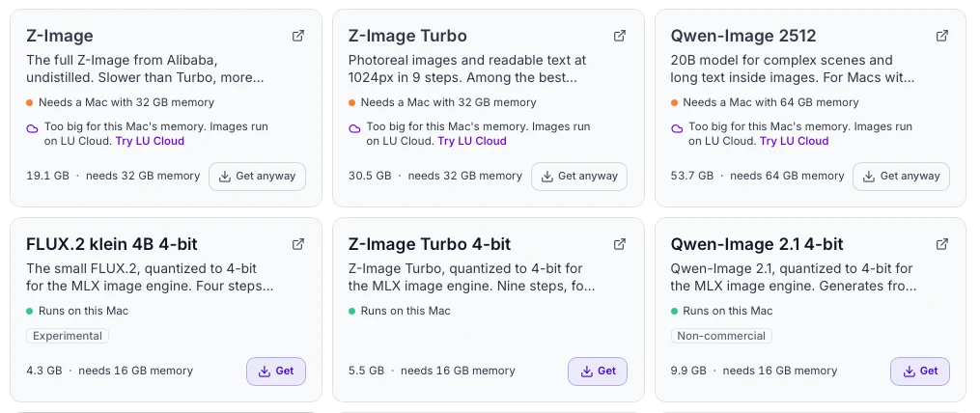Click 'Needs a Mac with 32 GB memory' in Z-Image Turbo card
This screenshot has width=980, height=413.
448,102
